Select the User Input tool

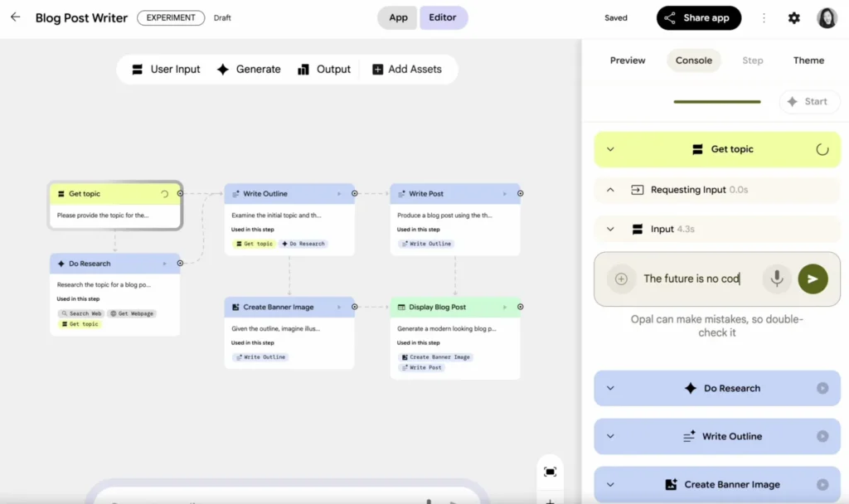pos(166,69)
